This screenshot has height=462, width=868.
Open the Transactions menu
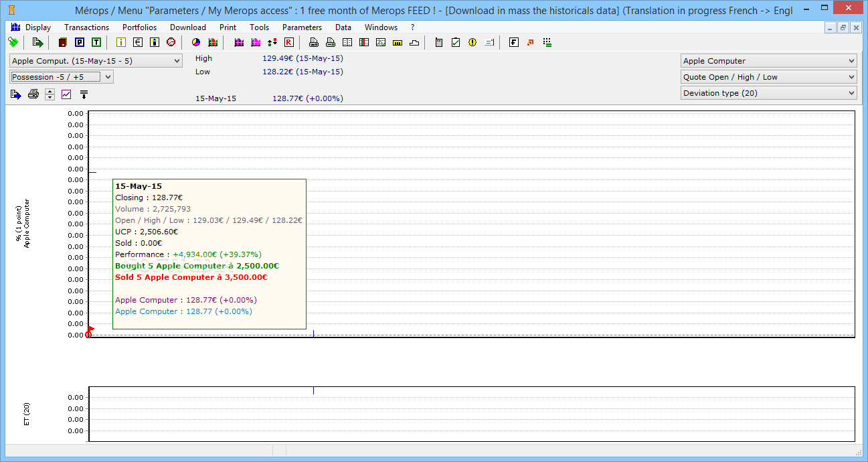click(86, 27)
